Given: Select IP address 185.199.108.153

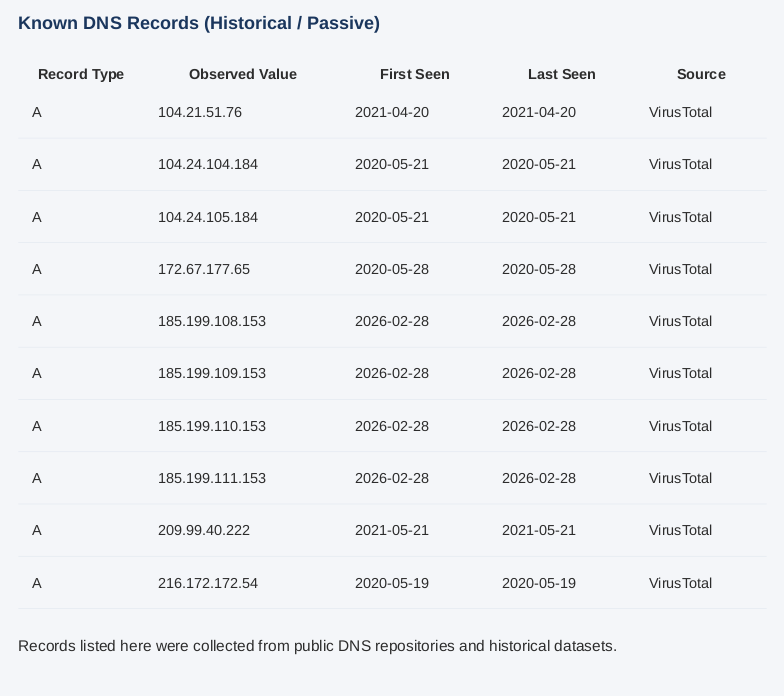Looking at the screenshot, I should 212,321.
